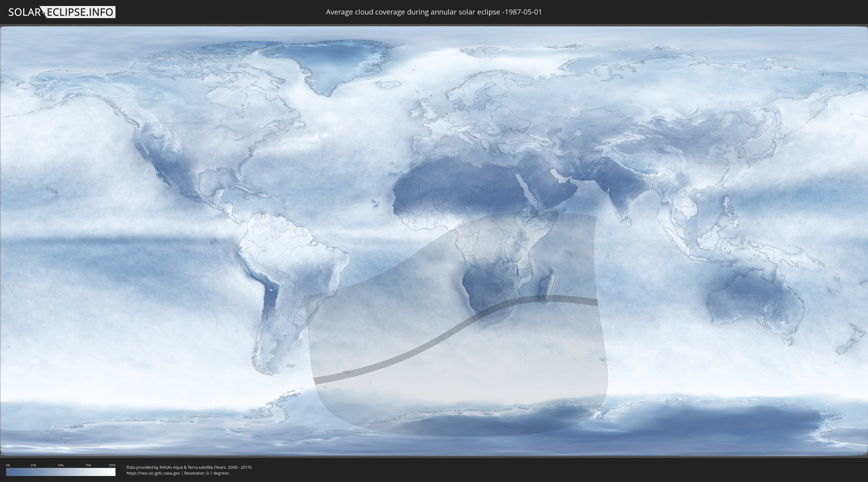The height and width of the screenshot is (482, 868).
Task: Click the neo.sci.gsfc.nasa.gov URL text
Action: [x=153, y=473]
